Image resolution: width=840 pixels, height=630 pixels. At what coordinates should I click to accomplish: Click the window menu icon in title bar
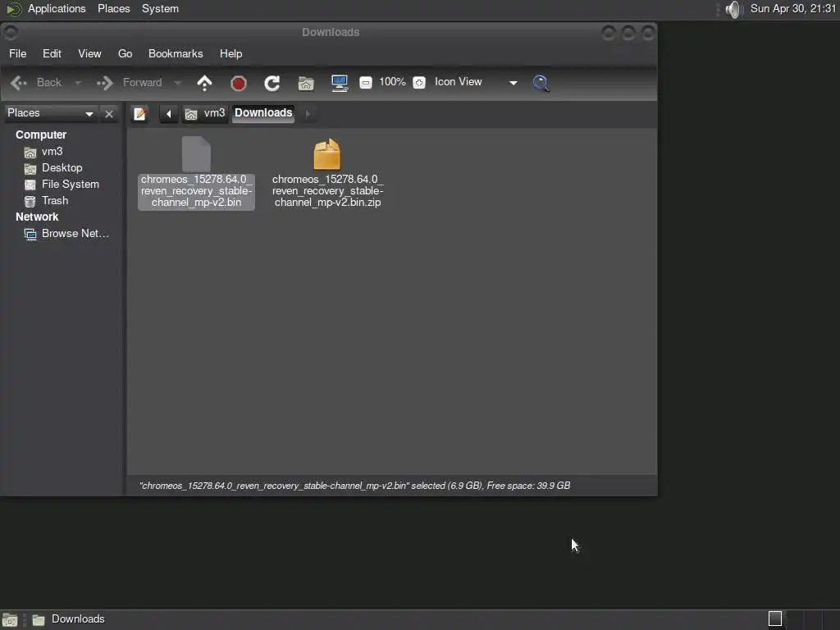tap(11, 33)
